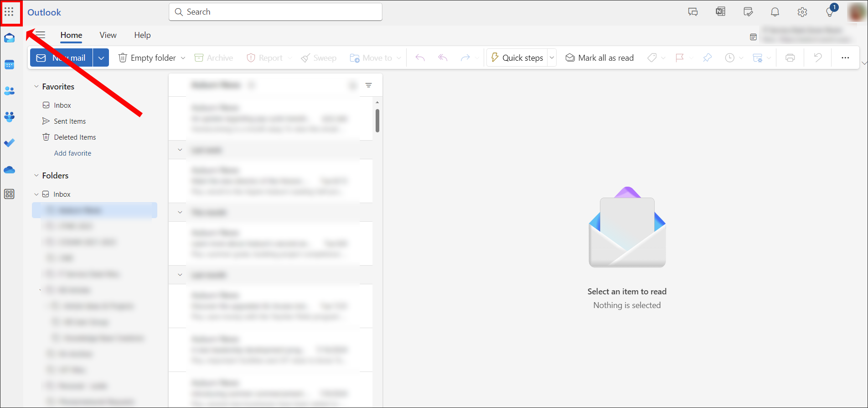Viewport: 868px width, 408px height.
Task: Open the app launcher waffle icon
Action: [x=9, y=12]
